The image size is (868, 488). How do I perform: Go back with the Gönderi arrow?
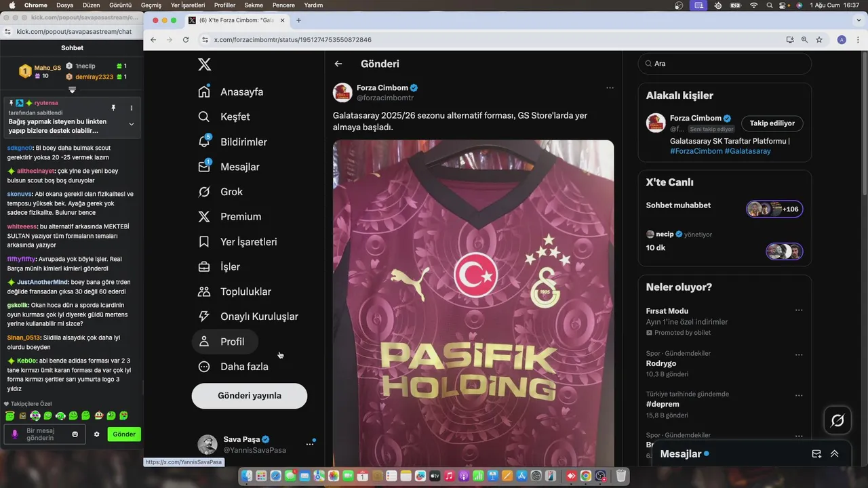338,64
